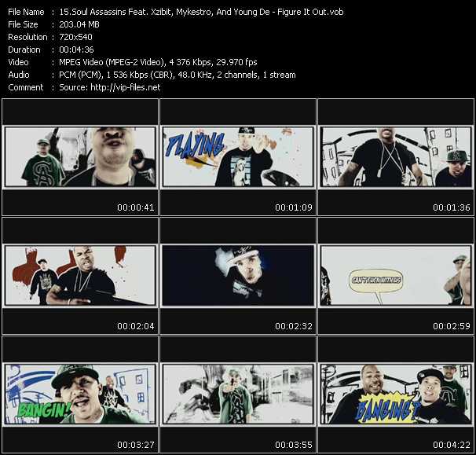This screenshot has width=476, height=455.
Task: Click the PCM audio details line
Action: pos(178,75)
